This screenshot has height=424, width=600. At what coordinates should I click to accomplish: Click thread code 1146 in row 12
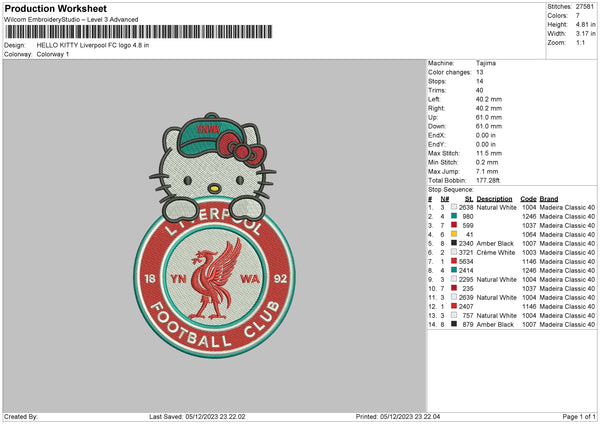click(529, 307)
